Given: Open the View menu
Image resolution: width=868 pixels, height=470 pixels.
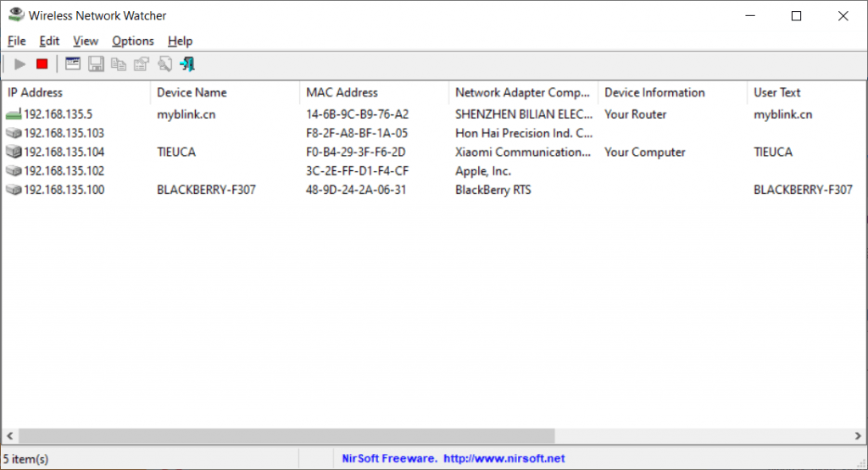Looking at the screenshot, I should [x=86, y=41].
